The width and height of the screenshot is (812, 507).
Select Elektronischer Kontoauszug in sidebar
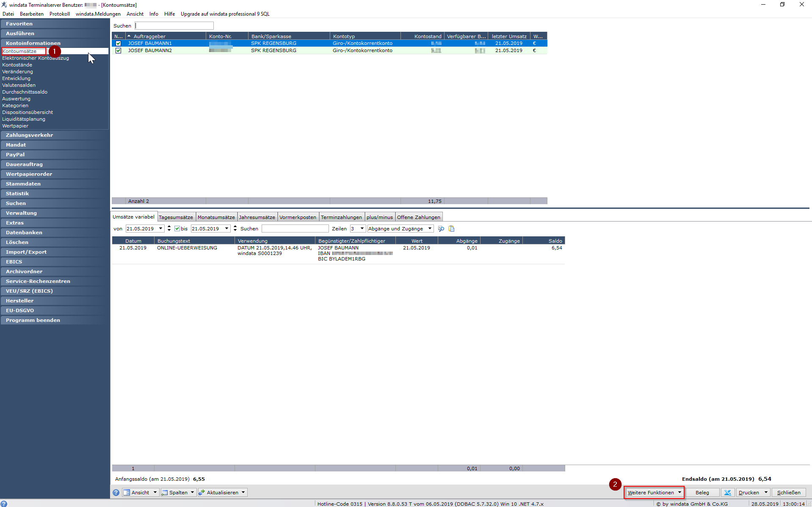(36, 58)
